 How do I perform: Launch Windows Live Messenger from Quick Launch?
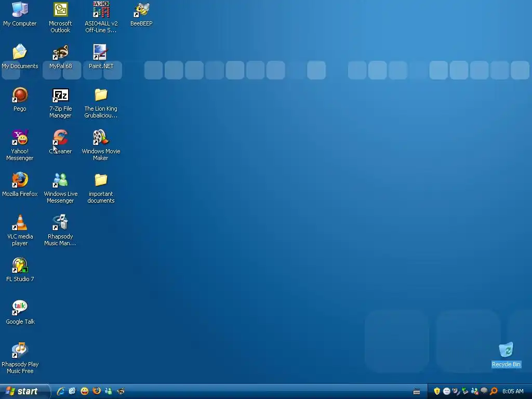pyautogui.click(x=109, y=391)
